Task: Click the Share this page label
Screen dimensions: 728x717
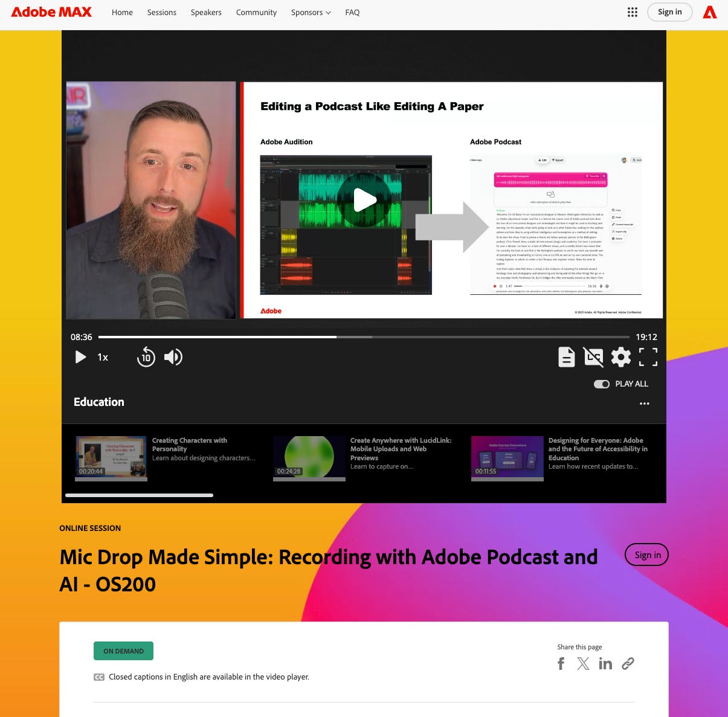Action: pos(579,647)
